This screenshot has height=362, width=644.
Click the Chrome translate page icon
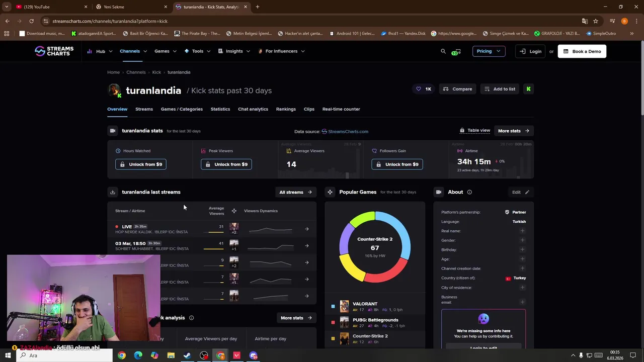coord(585,21)
